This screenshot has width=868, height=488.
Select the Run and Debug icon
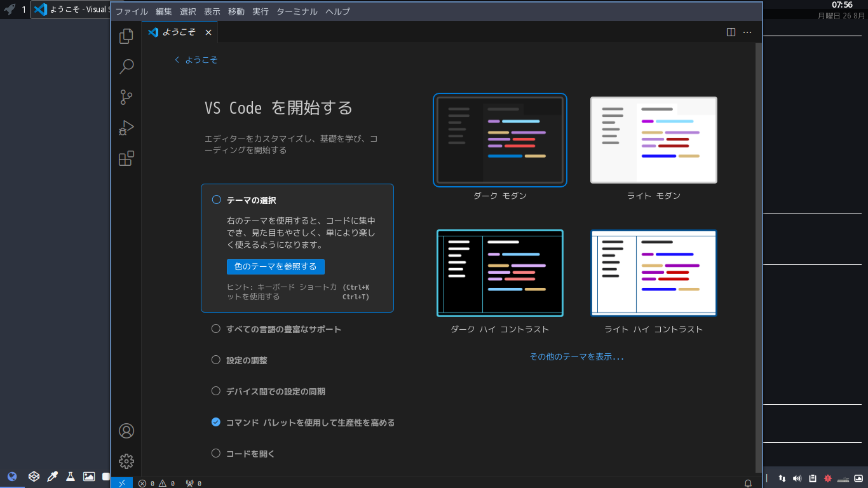[x=125, y=127]
